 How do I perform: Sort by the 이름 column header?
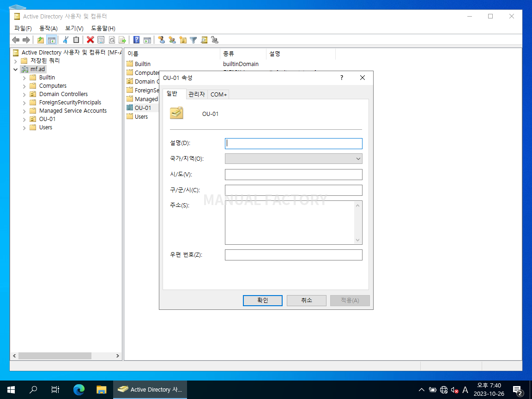click(x=172, y=54)
